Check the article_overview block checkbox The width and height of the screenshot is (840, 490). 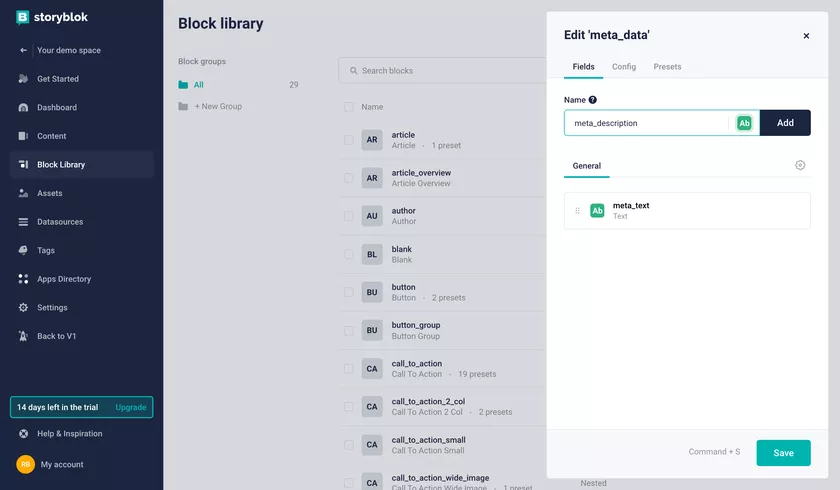coord(349,178)
